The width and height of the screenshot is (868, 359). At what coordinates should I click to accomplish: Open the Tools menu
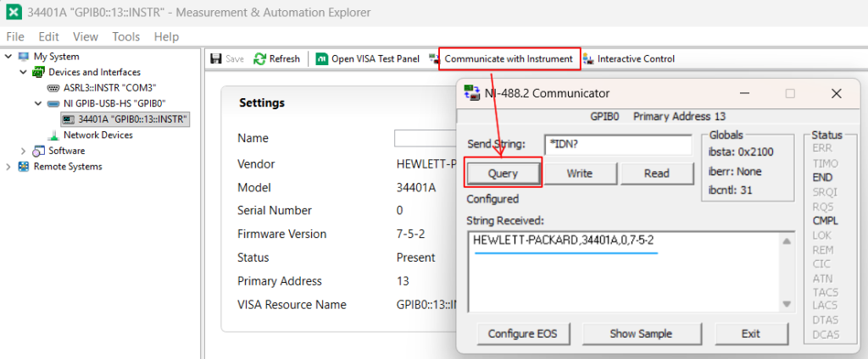pos(126,37)
